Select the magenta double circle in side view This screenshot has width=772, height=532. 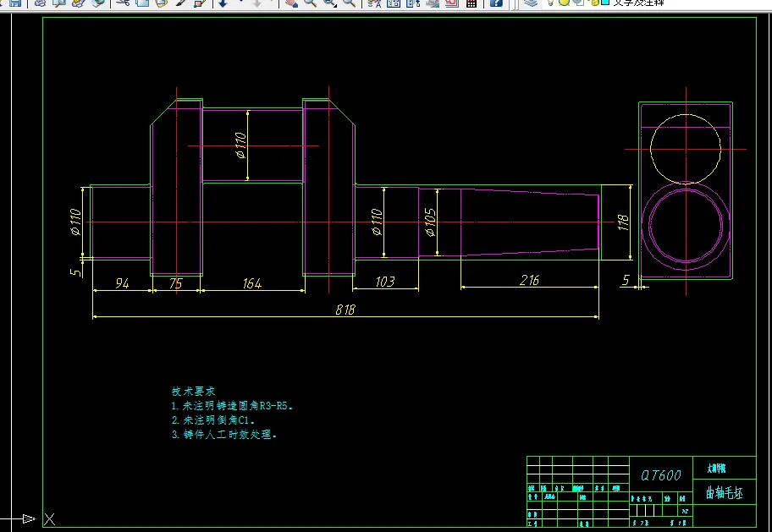686,225
